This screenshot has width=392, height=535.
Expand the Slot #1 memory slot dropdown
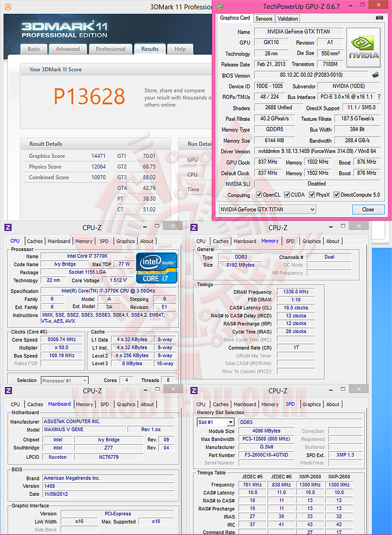point(216,422)
